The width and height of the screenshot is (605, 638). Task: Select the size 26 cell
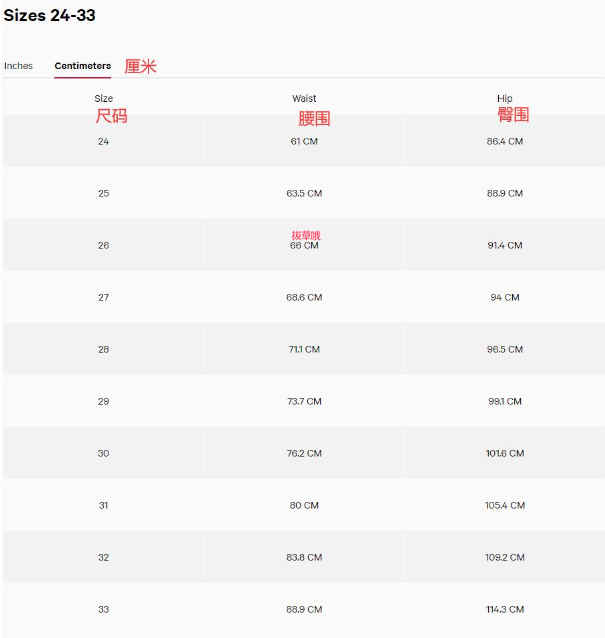click(104, 246)
